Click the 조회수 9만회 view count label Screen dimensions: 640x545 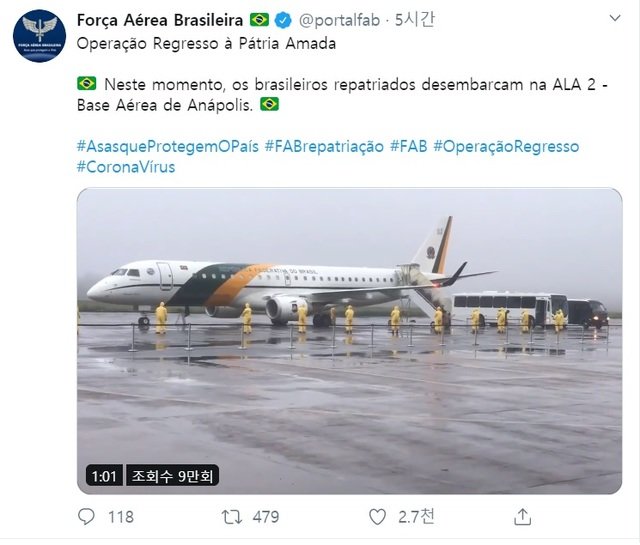pos(174,476)
